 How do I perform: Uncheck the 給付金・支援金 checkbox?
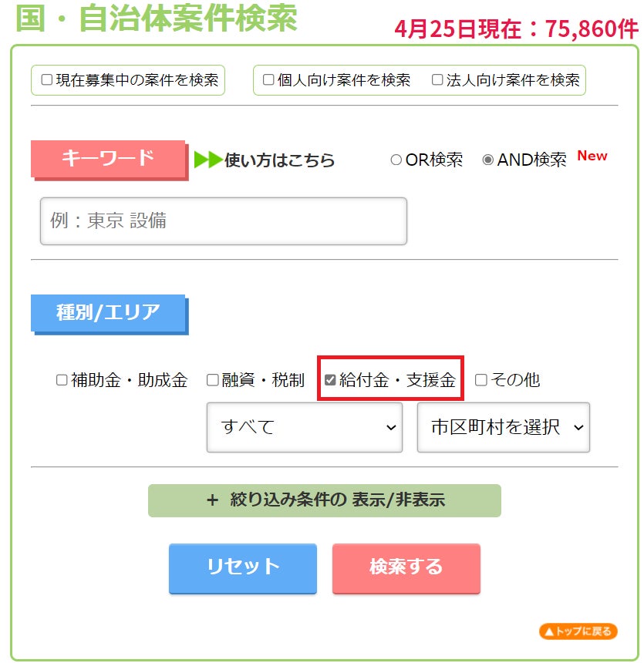point(330,380)
